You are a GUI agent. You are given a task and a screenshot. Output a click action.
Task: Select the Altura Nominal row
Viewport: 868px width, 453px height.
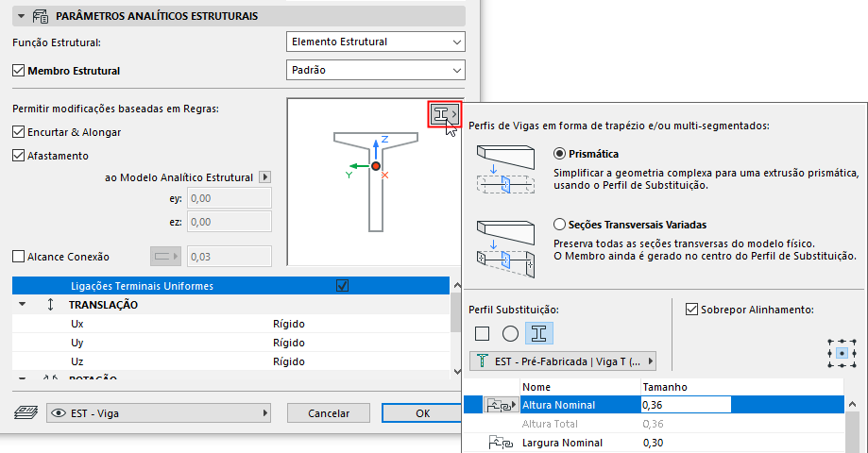654,405
